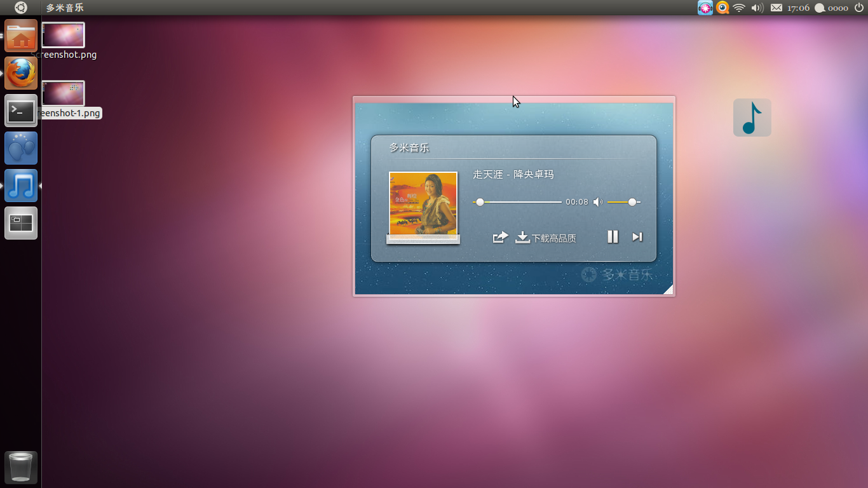Screen dimensions: 868x488
Task: Click the orange QQ-style tray icon
Action: [722, 8]
